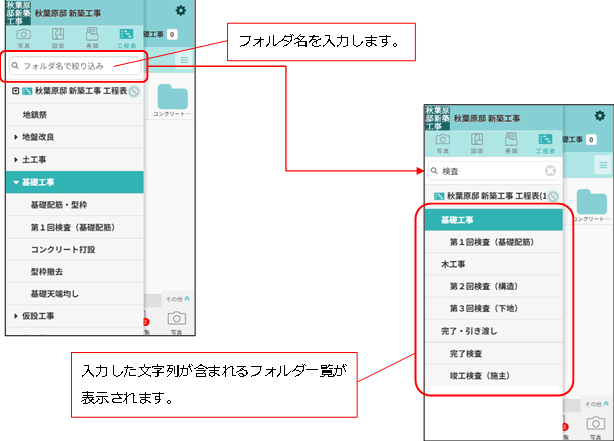
Task: Collapse the 基礎工事 node in left tree
Action: 16,182
